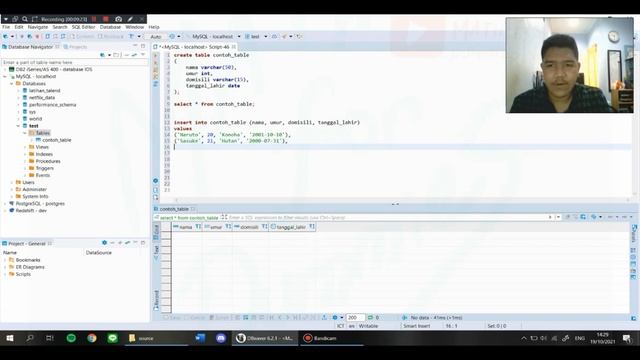Open the Navigate menu
The width and height of the screenshot is (640, 360).
tap(38, 27)
